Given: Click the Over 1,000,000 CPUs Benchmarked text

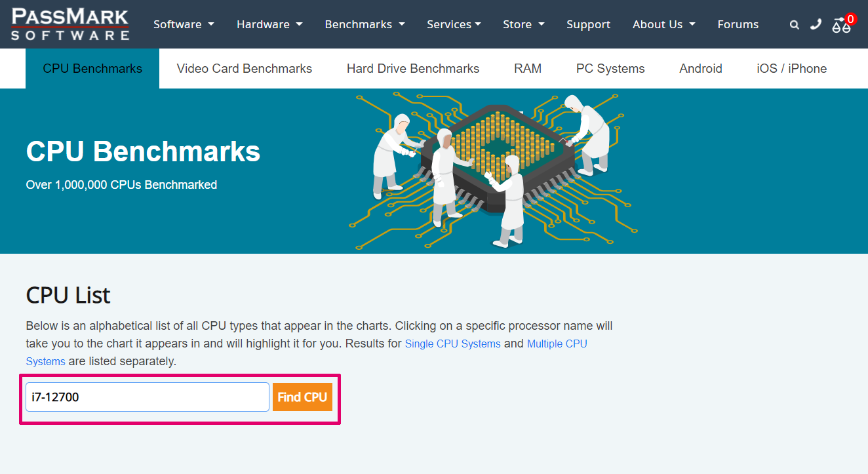Looking at the screenshot, I should [x=121, y=185].
